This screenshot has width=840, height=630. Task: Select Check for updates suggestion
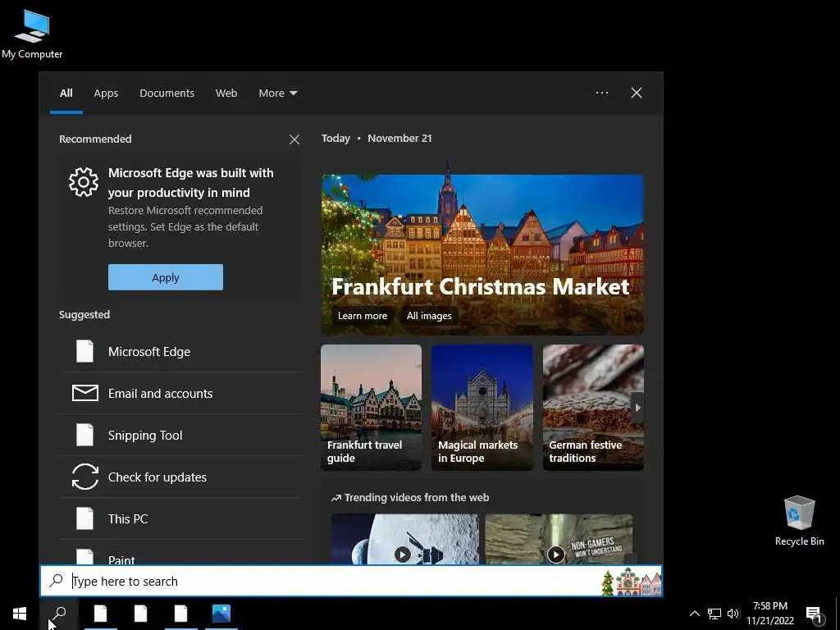[180, 477]
